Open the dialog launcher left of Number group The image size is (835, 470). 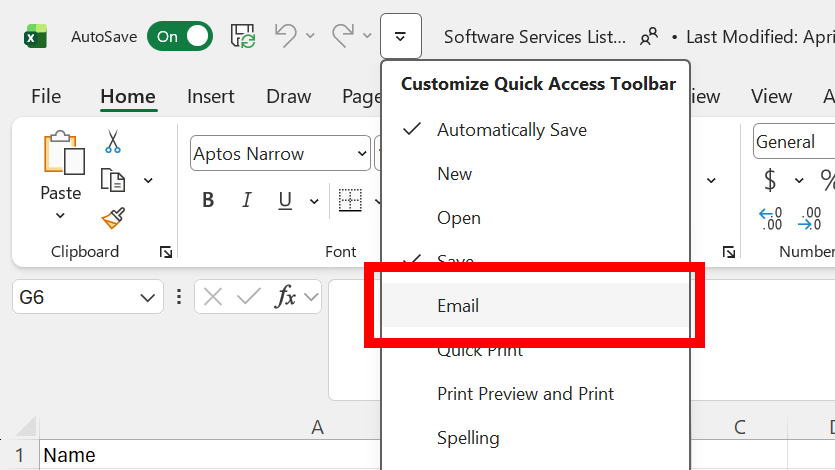coord(728,252)
